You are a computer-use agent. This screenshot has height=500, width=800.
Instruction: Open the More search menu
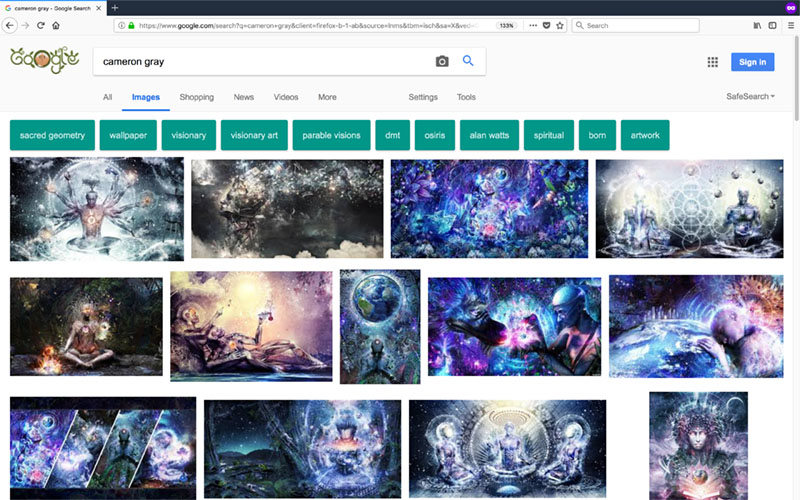coord(327,97)
